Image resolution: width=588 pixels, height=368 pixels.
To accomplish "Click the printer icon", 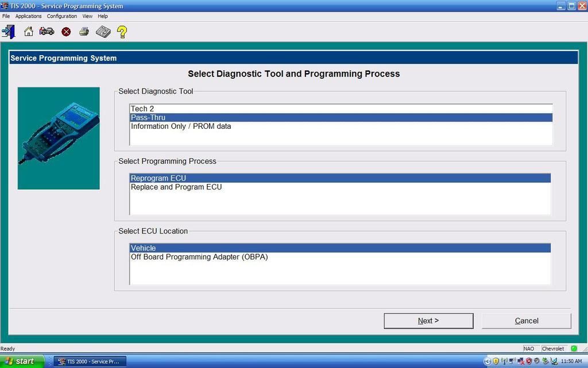I will click(84, 32).
